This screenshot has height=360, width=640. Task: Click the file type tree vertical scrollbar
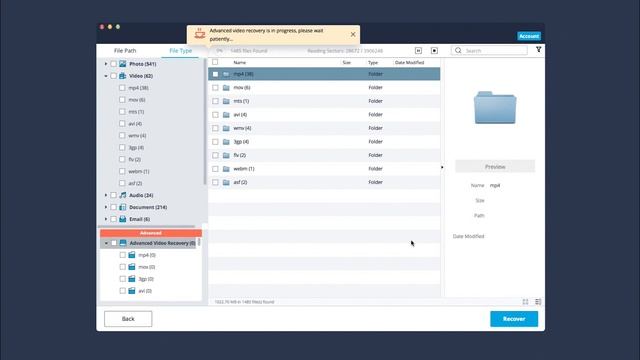[204, 122]
